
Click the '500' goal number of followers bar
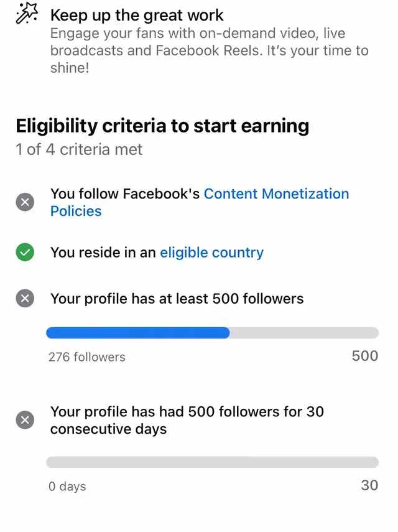365,356
